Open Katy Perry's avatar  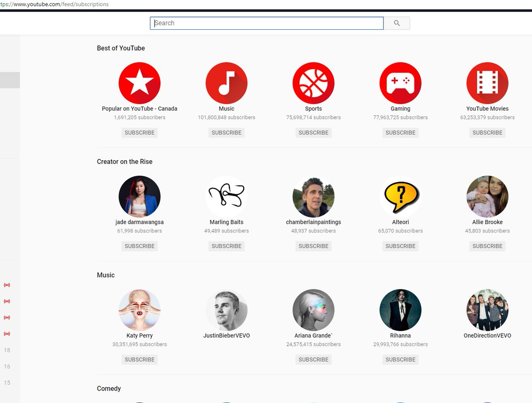coord(140,310)
